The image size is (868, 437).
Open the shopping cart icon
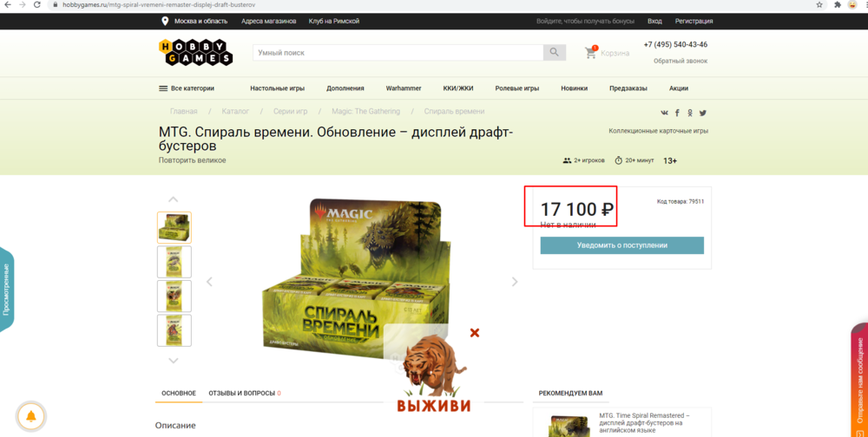(x=591, y=53)
